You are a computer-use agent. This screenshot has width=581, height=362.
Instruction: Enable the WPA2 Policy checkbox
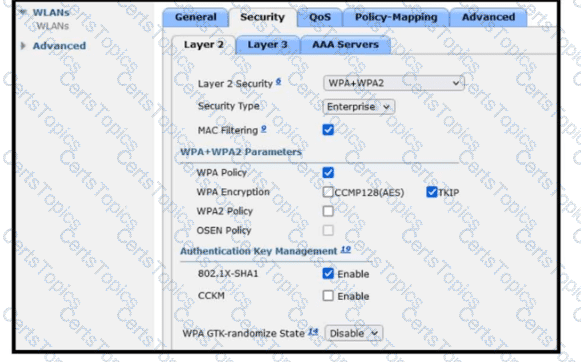328,211
